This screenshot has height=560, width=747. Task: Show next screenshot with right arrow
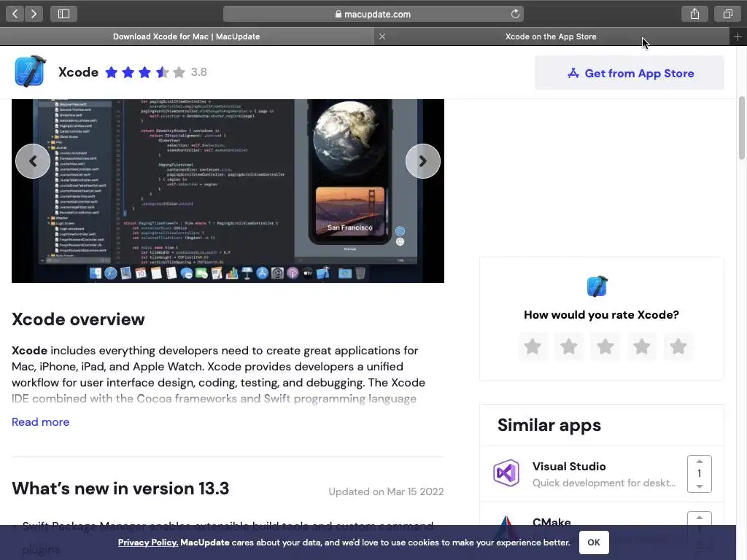(422, 161)
